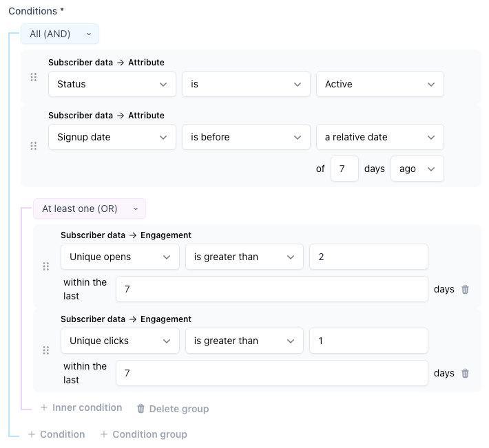Click the days number field for Signup date

344,169
